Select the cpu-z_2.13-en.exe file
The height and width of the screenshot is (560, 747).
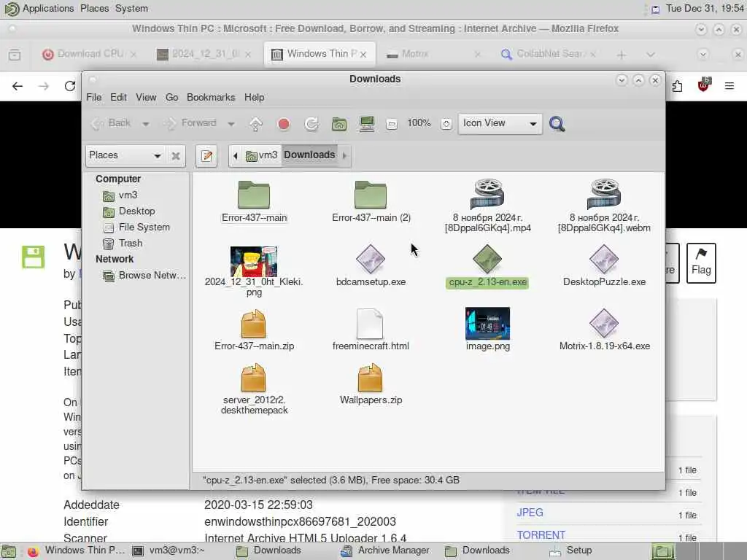click(x=487, y=265)
